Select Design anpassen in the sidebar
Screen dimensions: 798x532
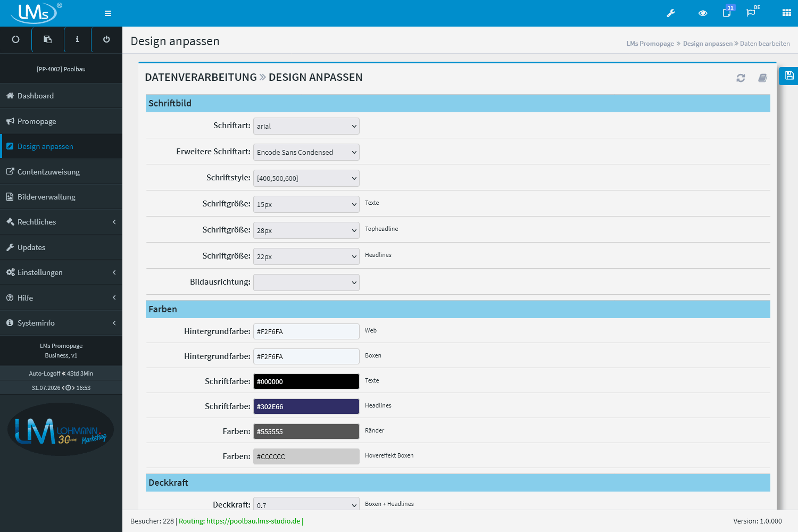tap(61, 146)
